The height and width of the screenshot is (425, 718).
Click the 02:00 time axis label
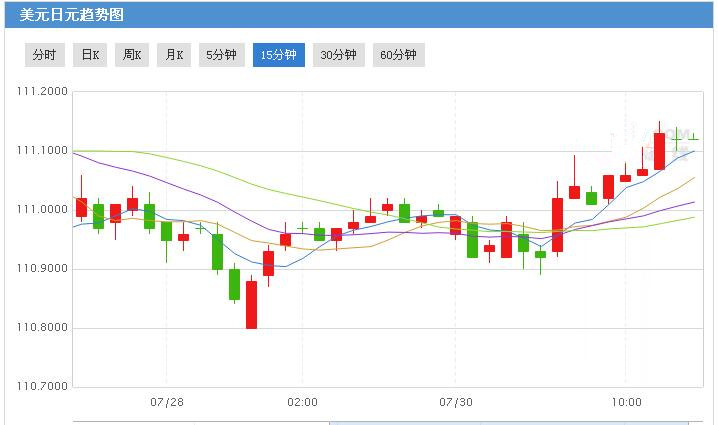tap(302, 402)
